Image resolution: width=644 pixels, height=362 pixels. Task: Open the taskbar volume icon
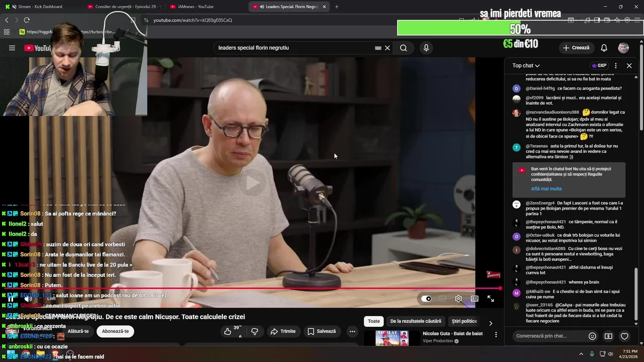pos(610,354)
